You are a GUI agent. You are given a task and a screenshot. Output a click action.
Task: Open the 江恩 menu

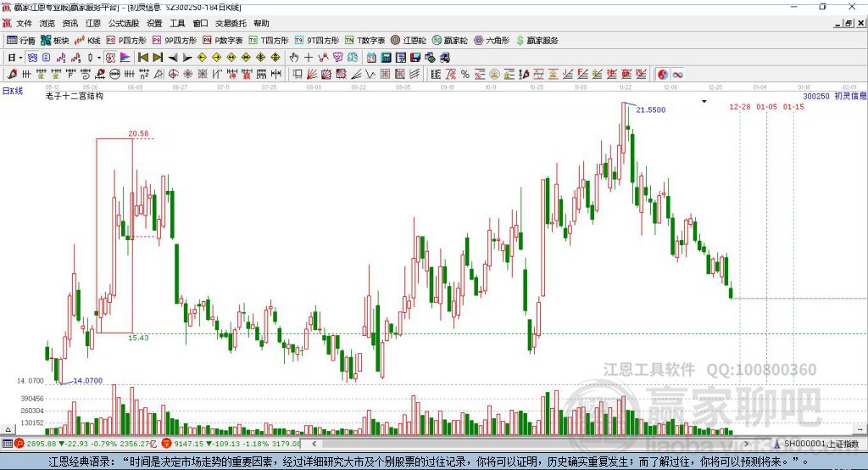pos(93,23)
